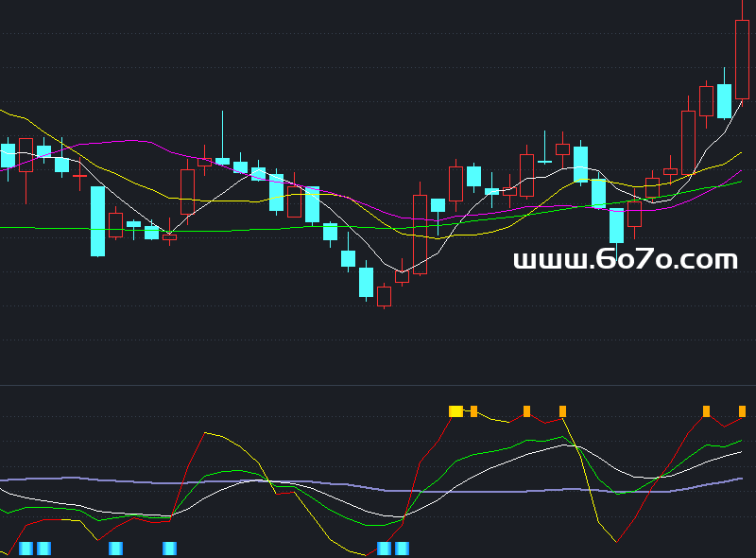Click the second blue marker from left
Image resolution: width=756 pixels, height=558 pixels.
pos(43,549)
